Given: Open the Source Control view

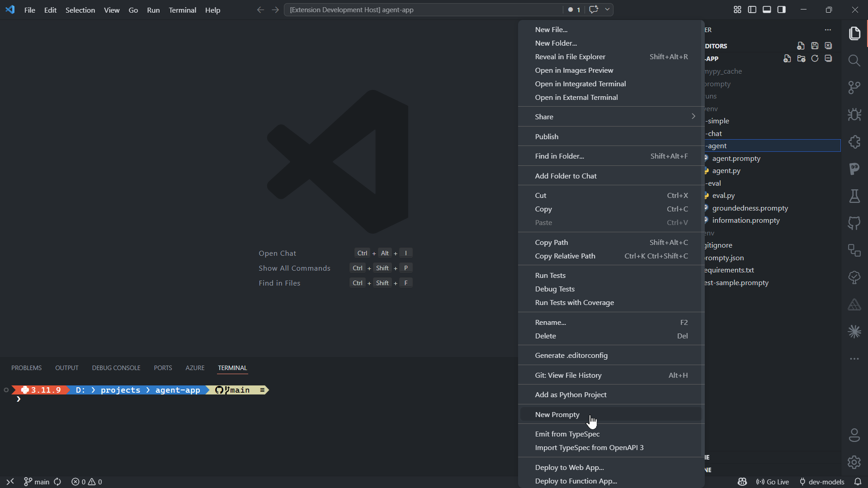Looking at the screenshot, I should tap(854, 87).
